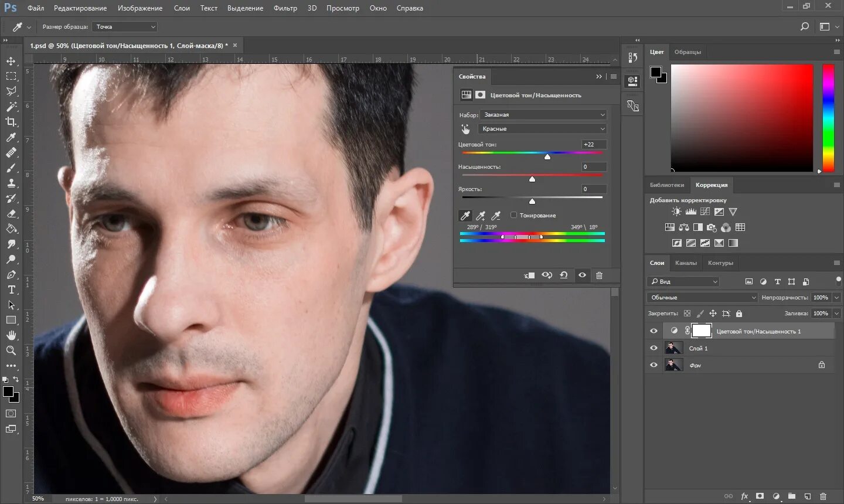Open the blend mode Обычные dropdown

pos(703,298)
